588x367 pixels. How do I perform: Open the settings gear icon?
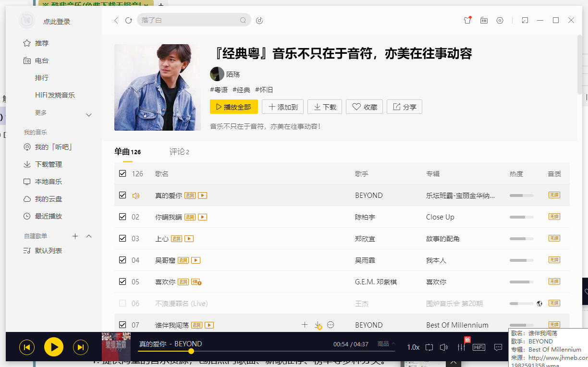(x=500, y=20)
